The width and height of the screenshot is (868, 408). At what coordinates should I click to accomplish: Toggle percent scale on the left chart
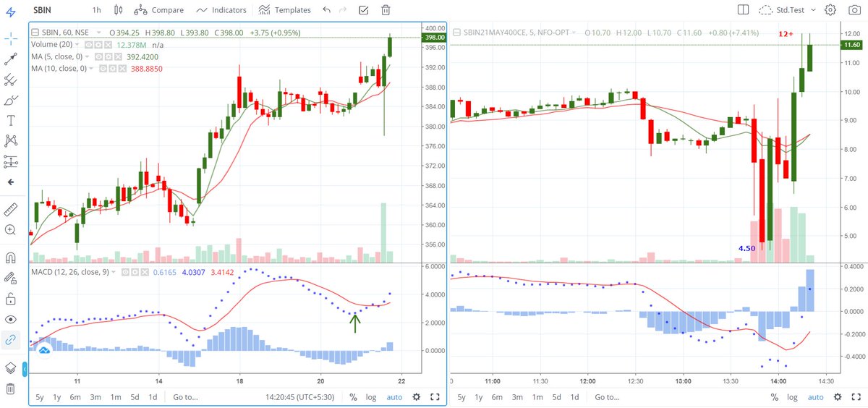[353, 396]
